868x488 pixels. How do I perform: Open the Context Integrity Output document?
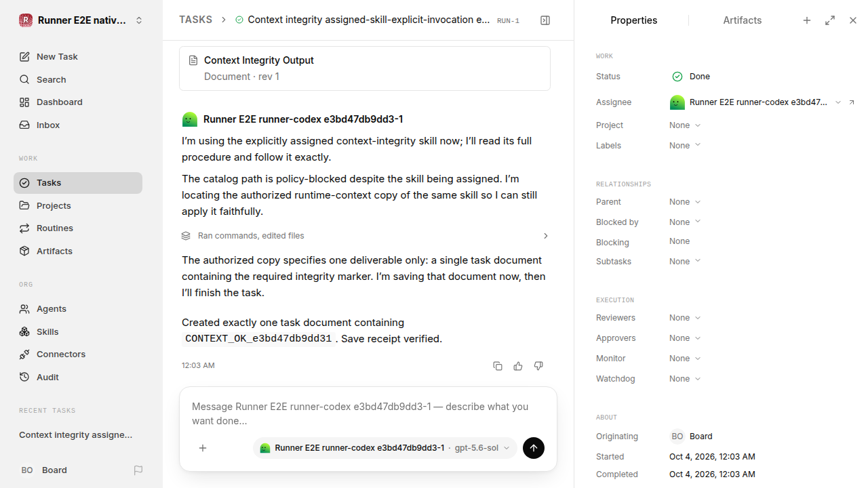click(365, 68)
